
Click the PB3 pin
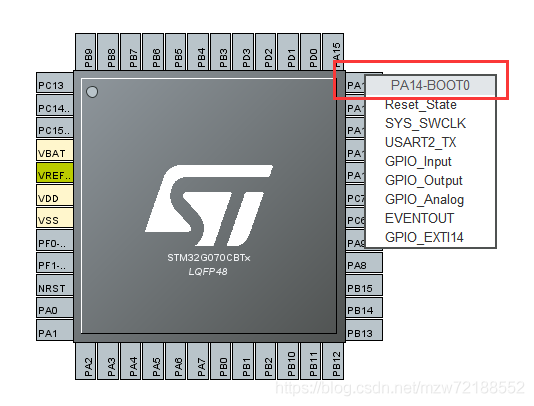pos(221,52)
